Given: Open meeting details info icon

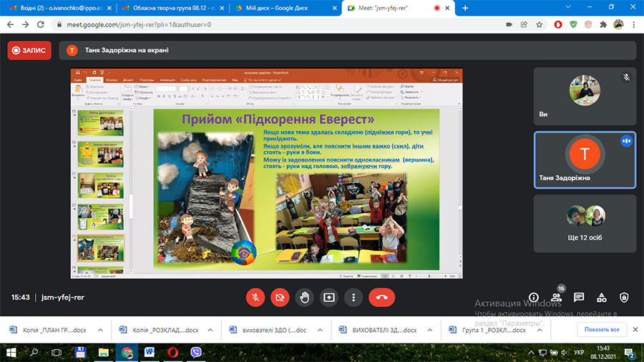Looking at the screenshot, I should (534, 298).
